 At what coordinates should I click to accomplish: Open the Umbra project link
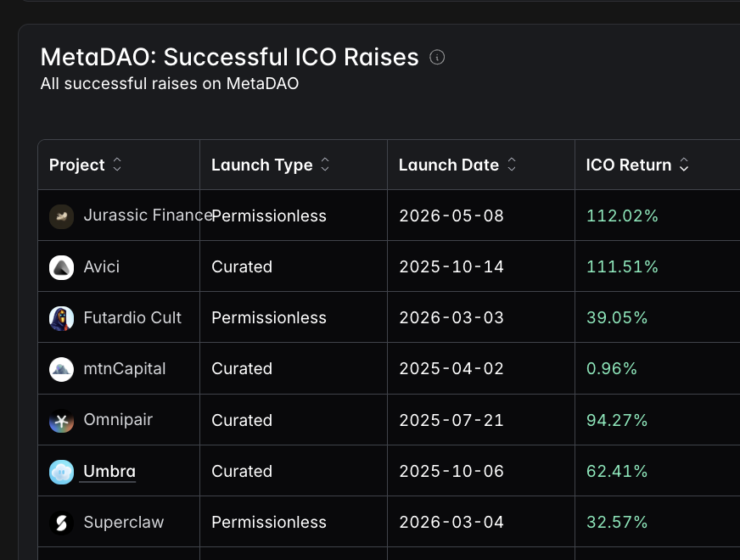[x=109, y=471]
